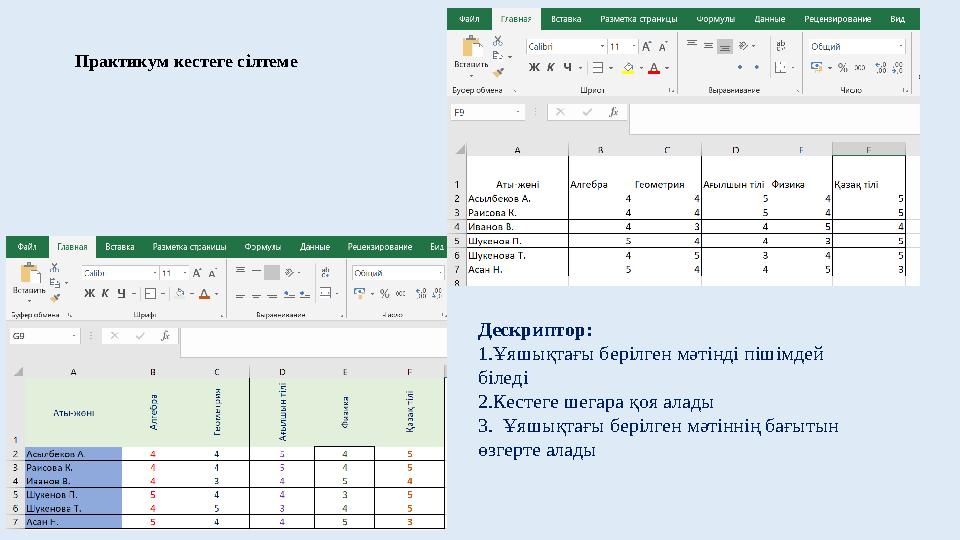Image resolution: width=960 pixels, height=540 pixels.
Task: Select cell Шукенова Т. in upper-right sheet
Action: click(517, 255)
